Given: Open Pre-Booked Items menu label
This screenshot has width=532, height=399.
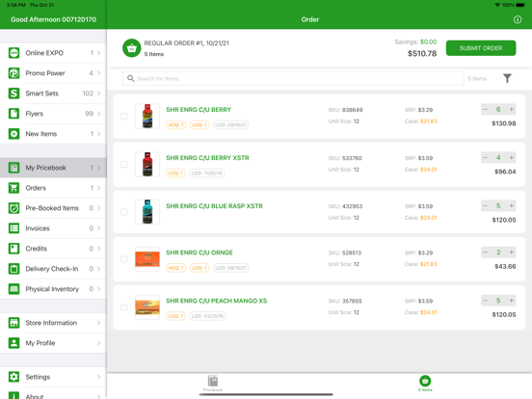Looking at the screenshot, I should (x=52, y=208).
